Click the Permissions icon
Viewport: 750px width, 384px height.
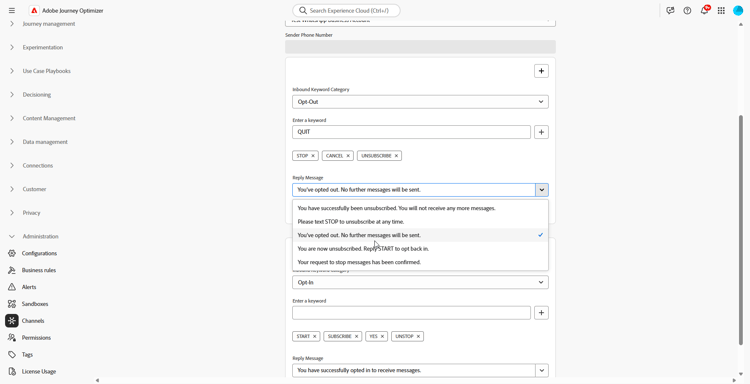[12, 338]
